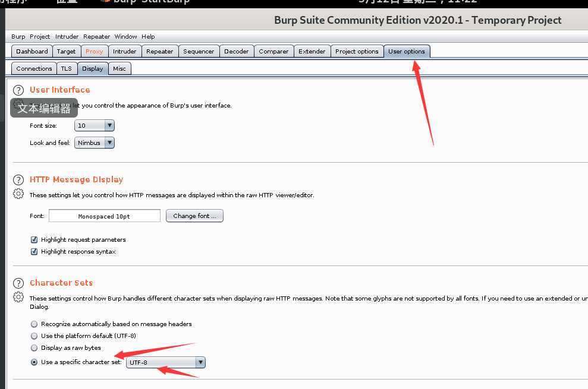This screenshot has height=389, width=588.
Task: Select Use the platform default (UTF-8)
Action: 34,336
